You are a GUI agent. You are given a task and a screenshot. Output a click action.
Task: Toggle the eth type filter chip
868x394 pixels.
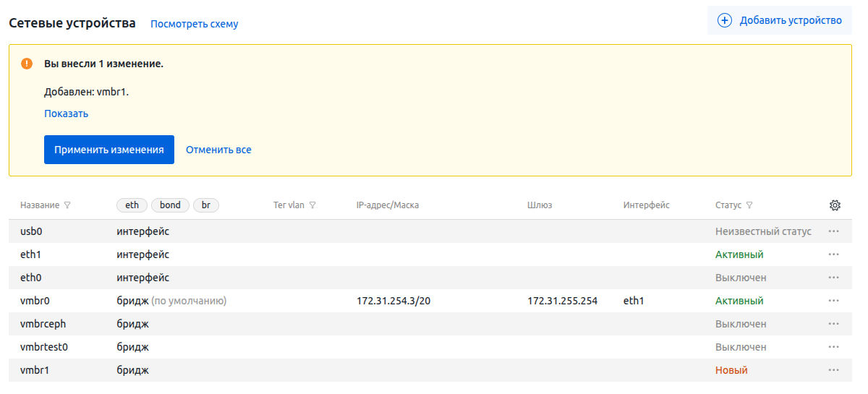tap(132, 205)
